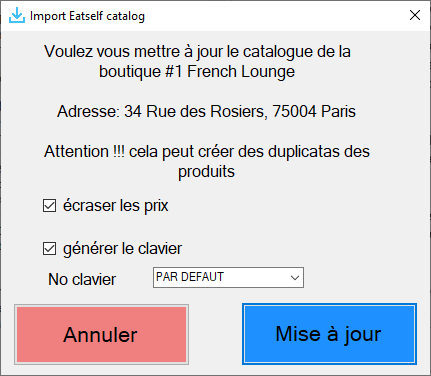The width and height of the screenshot is (431, 376).
Task: Open the No clavier dropdown arrow
Action: pos(295,277)
